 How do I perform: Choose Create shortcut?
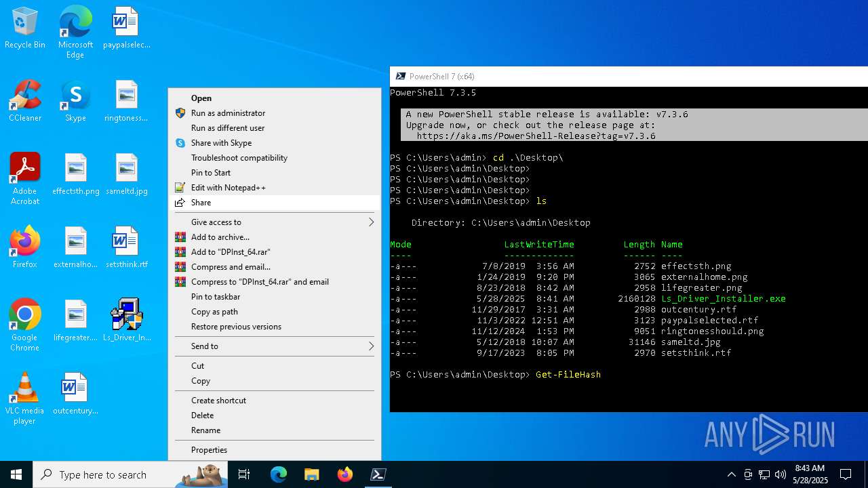click(x=275, y=401)
